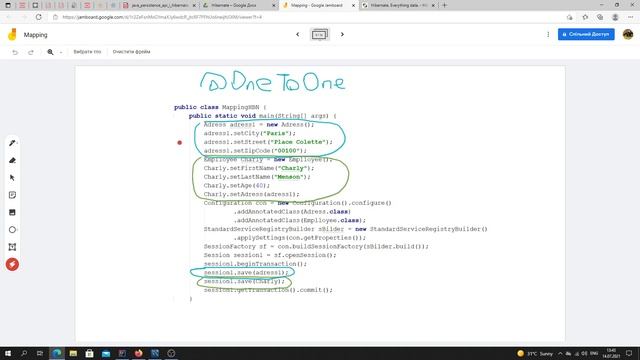This screenshot has height=360, width=640.
Task: Insert an image into the frame
Action: [12, 212]
